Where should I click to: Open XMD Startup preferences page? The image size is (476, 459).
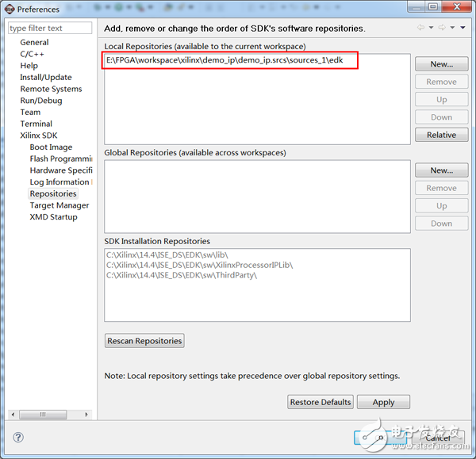[53, 217]
